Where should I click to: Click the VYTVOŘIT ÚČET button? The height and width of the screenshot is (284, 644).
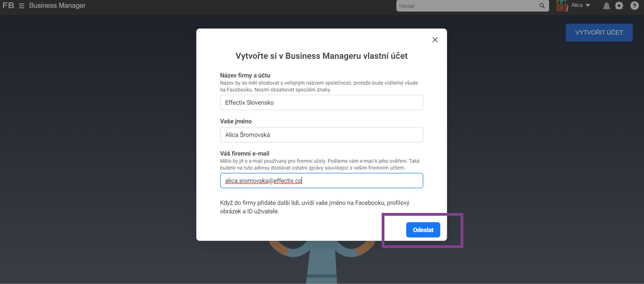point(599,33)
